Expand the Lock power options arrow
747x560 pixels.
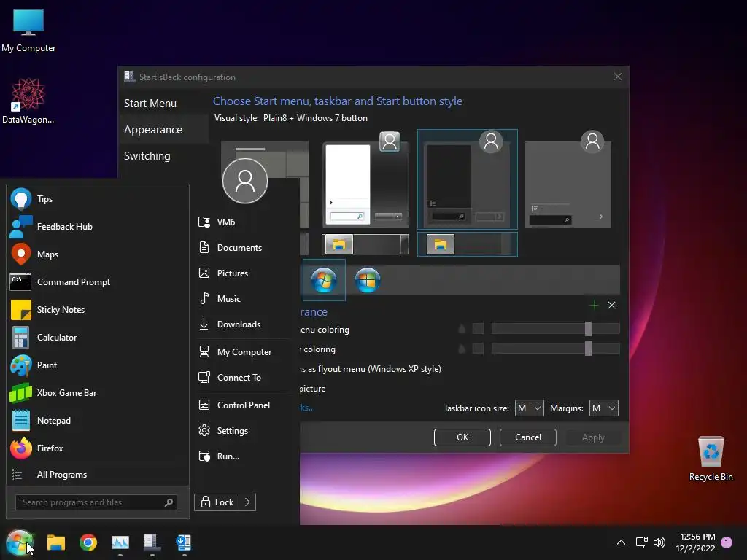[x=247, y=502]
